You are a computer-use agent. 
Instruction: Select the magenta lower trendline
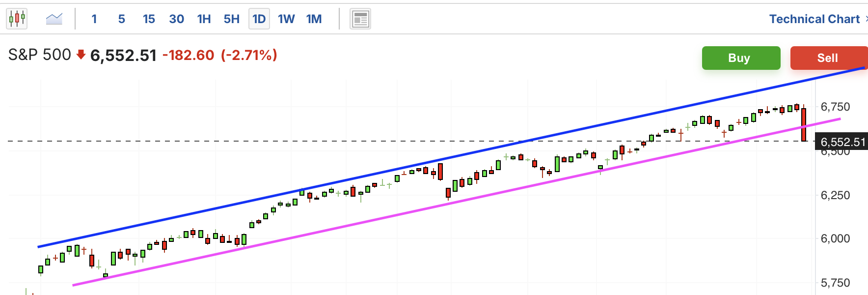coord(457,202)
